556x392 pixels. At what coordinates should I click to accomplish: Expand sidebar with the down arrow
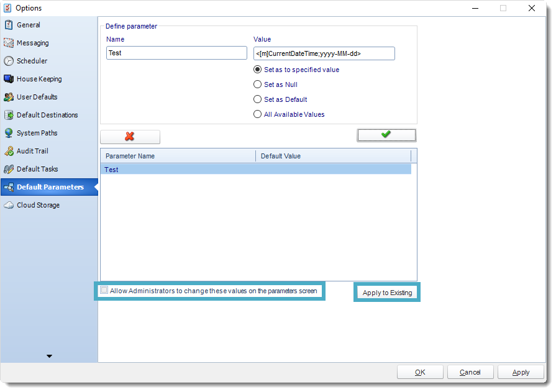49,356
